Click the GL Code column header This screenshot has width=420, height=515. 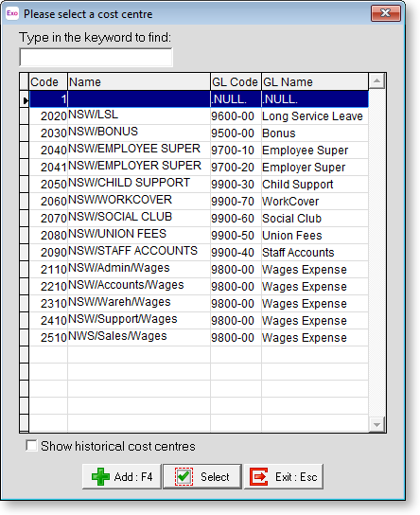tap(236, 81)
